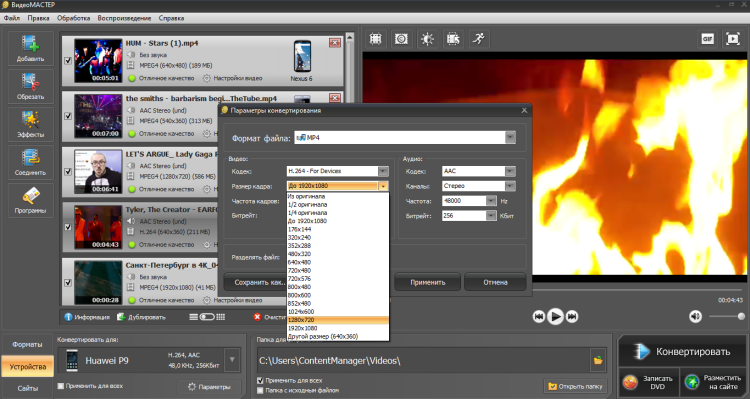Switch to the Форматы tab
This screenshot has height=399, width=750.
(27, 344)
